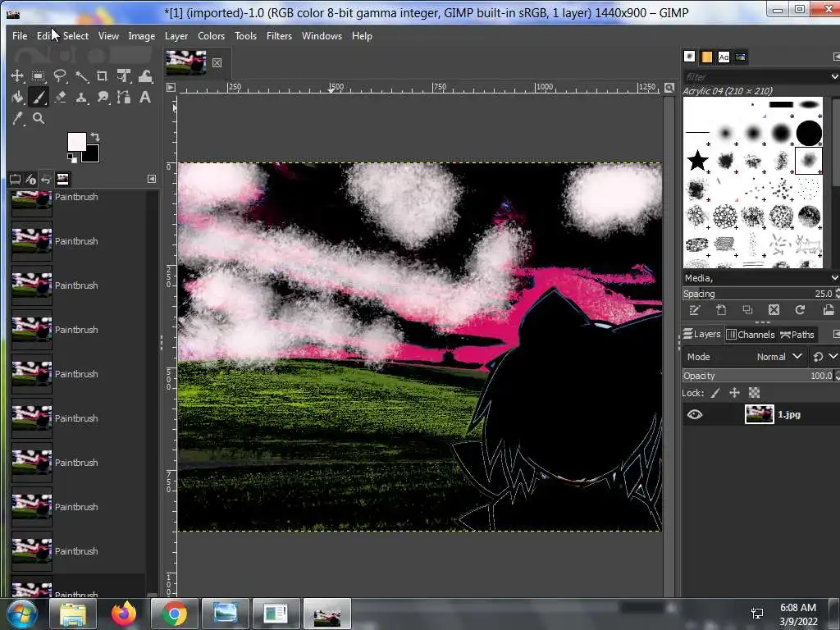The width and height of the screenshot is (840, 630).
Task: Select the 1.jpg layer thumbnail
Action: pos(759,414)
